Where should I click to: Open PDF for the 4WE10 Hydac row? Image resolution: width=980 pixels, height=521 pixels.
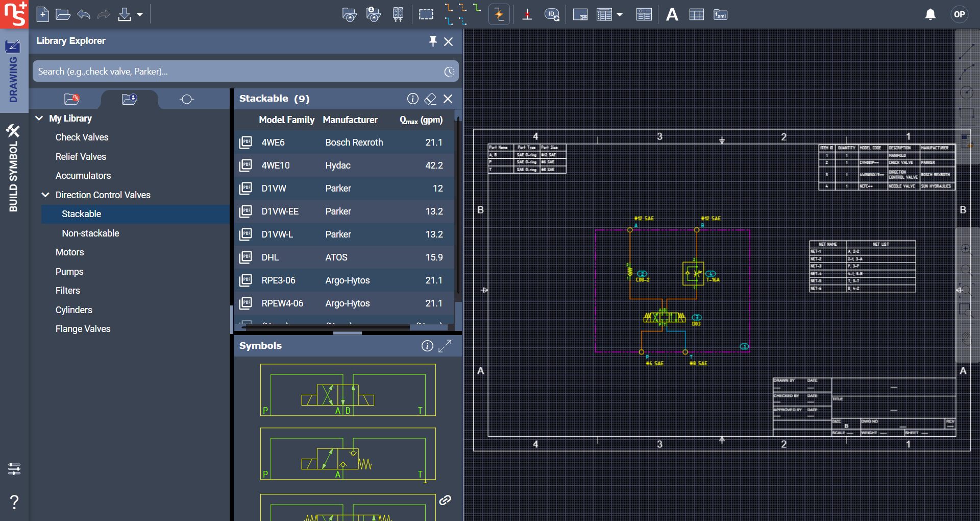[246, 165]
